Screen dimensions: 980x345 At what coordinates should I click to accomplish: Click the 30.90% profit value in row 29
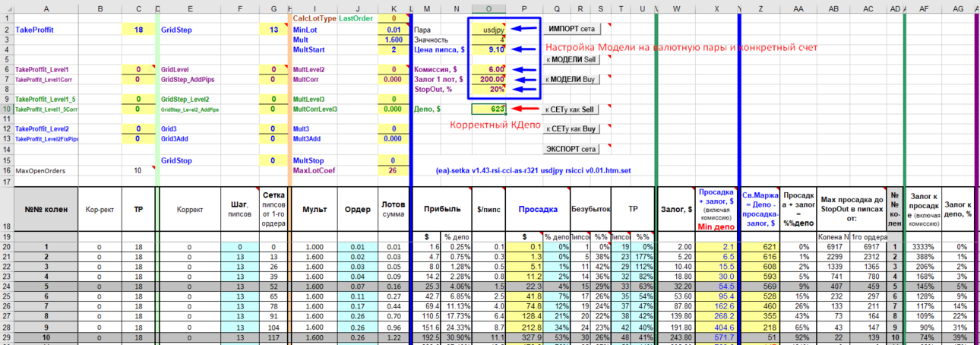(x=457, y=336)
